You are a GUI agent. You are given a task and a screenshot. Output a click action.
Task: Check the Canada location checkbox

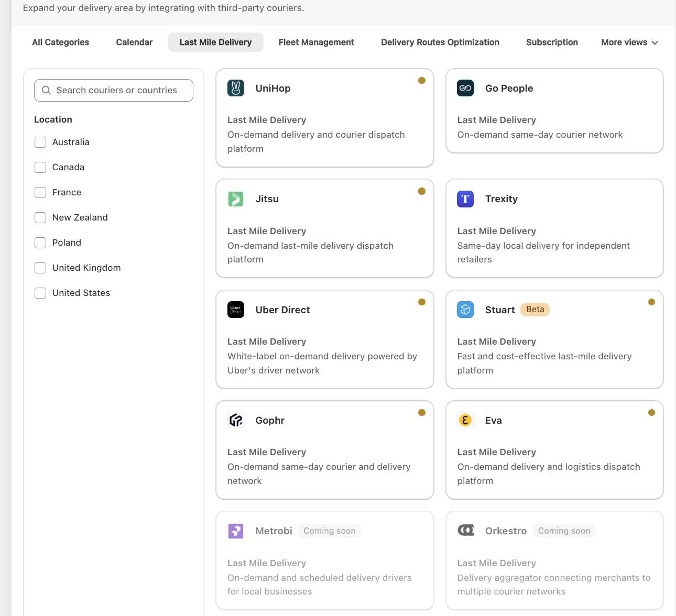pos(40,167)
